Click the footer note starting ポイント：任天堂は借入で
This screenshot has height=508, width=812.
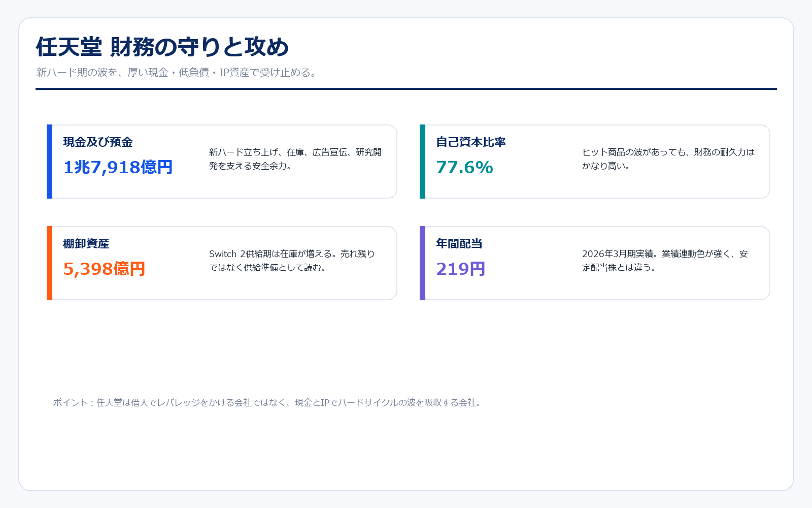coord(267,403)
